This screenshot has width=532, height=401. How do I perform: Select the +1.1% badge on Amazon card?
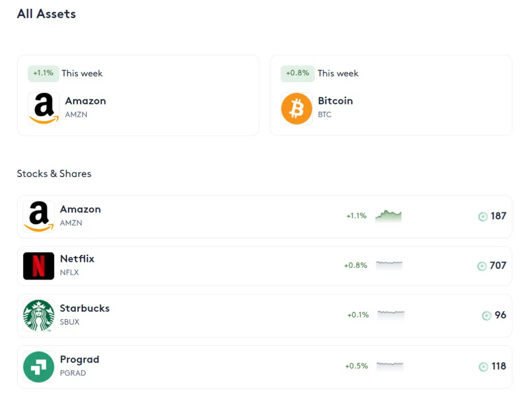coord(43,73)
